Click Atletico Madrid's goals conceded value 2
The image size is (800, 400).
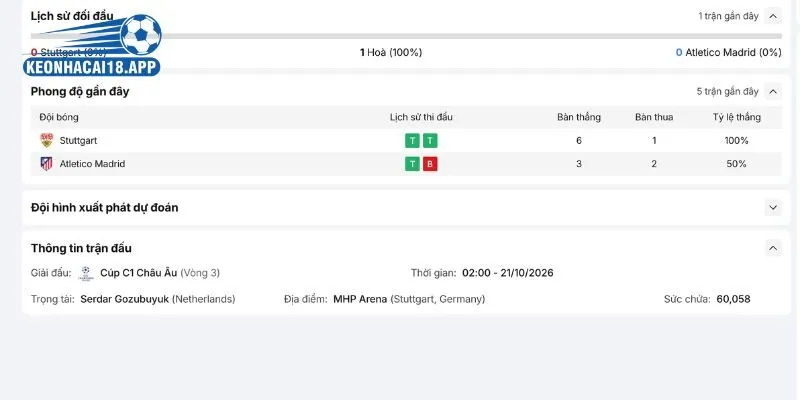[x=654, y=164]
